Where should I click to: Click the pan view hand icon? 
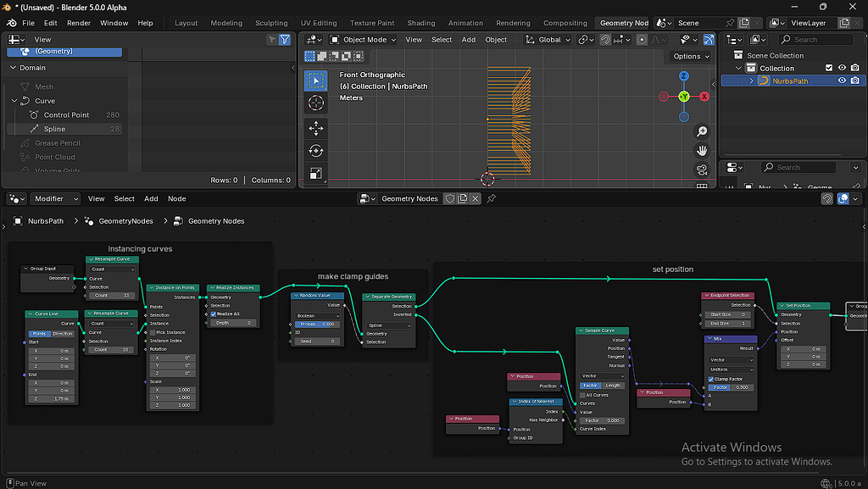[702, 151]
